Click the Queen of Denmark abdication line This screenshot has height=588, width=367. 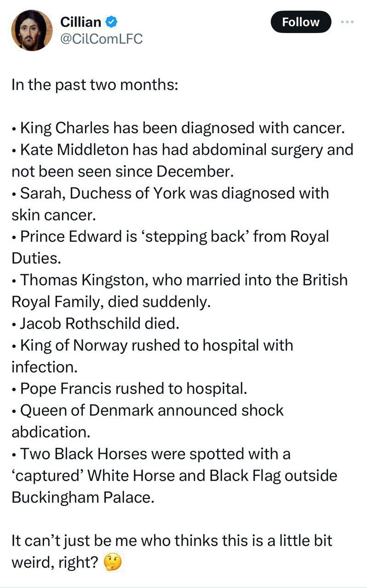tap(148, 421)
